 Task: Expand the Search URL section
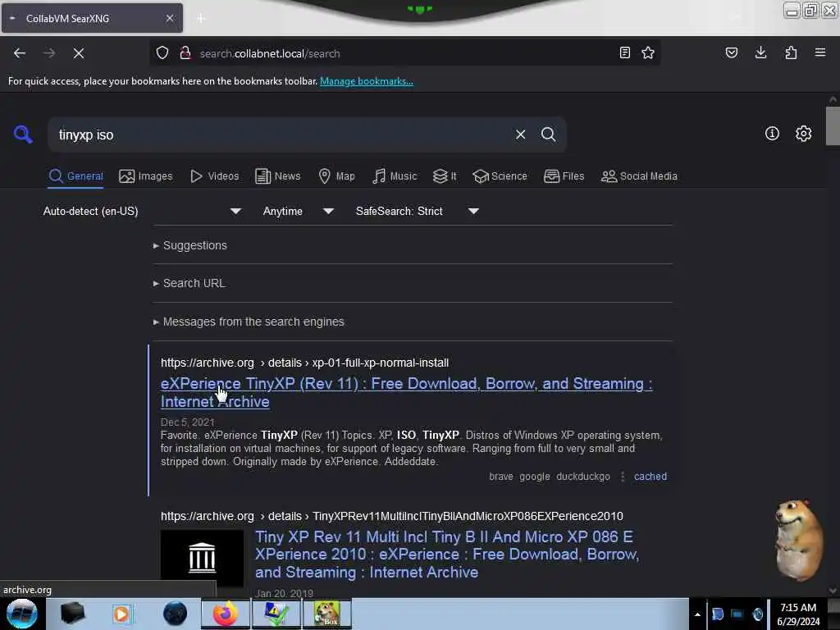[194, 283]
